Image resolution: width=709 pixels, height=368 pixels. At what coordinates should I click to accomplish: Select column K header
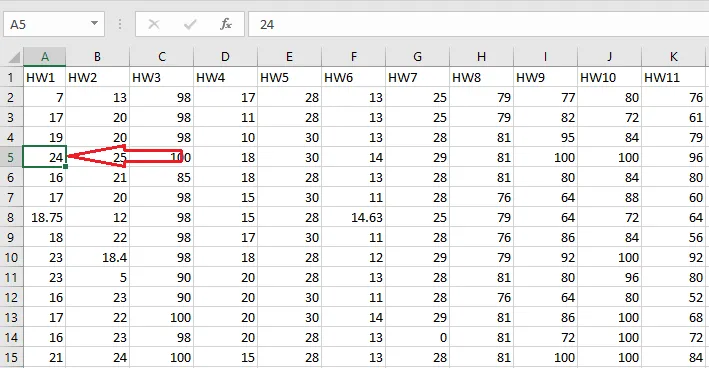pyautogui.click(x=674, y=57)
